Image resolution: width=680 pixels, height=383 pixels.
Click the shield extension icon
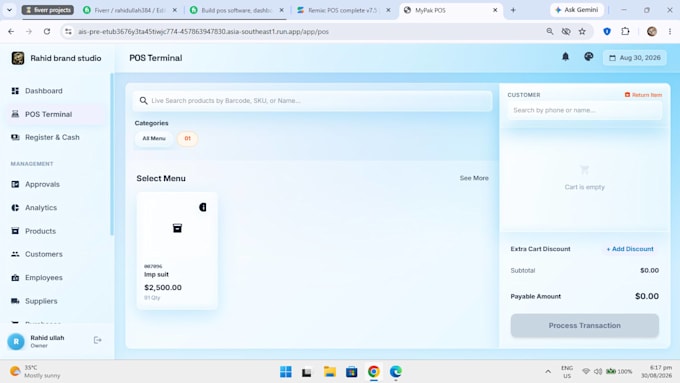click(607, 31)
